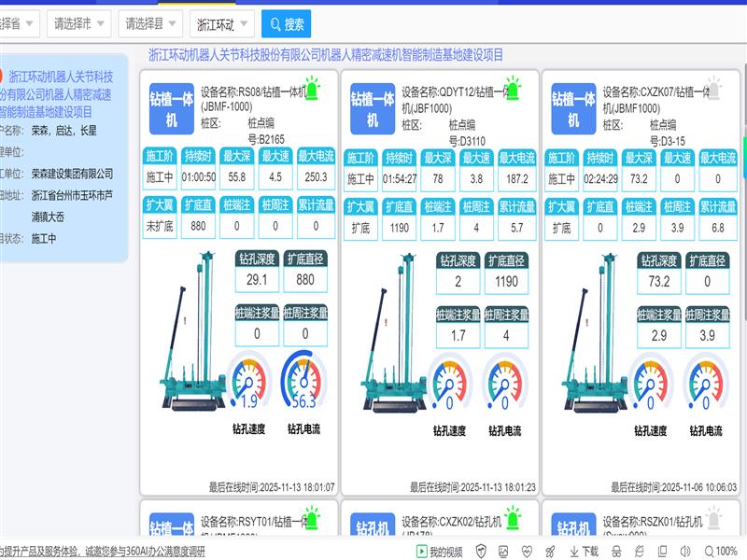Image resolution: width=747 pixels, height=560 pixels.
Task: Open the 请选择县 county dropdown
Action: (148, 24)
